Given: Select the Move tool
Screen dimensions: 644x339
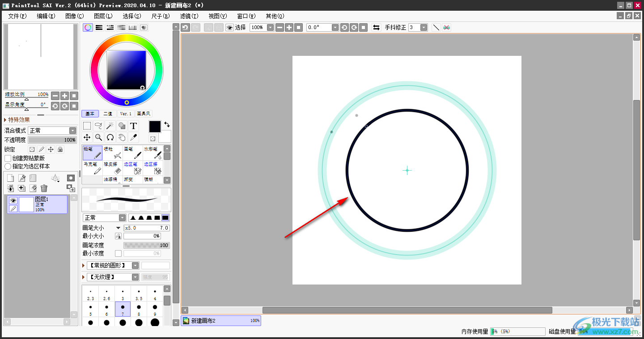Looking at the screenshot, I should 87,138.
